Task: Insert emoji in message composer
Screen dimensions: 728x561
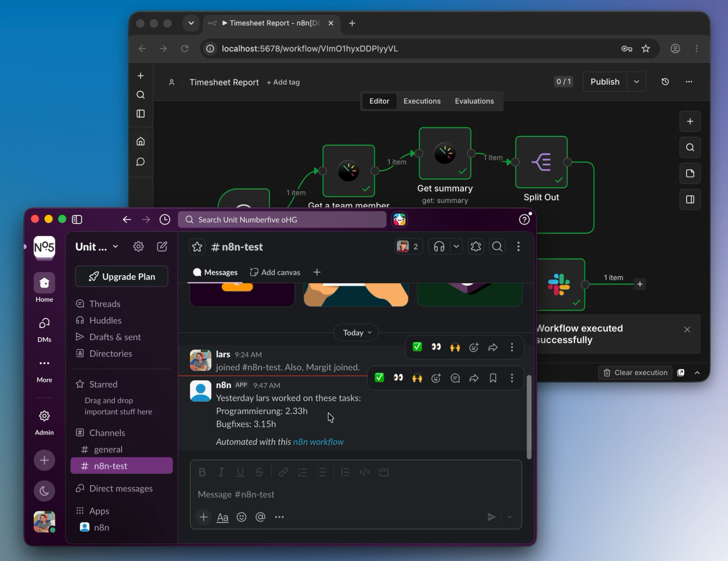Action: pyautogui.click(x=241, y=517)
